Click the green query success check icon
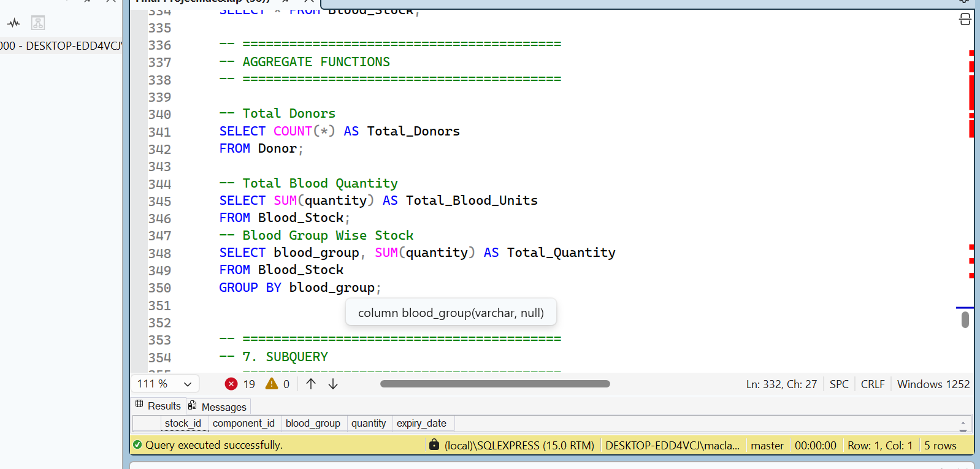 click(137, 445)
